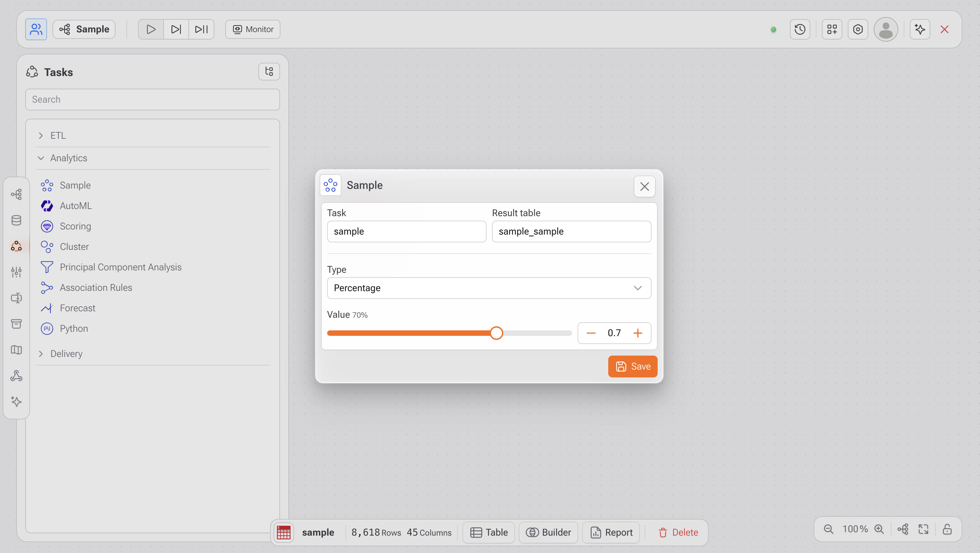Save the Sample task settings
The image size is (980, 553).
(632, 366)
